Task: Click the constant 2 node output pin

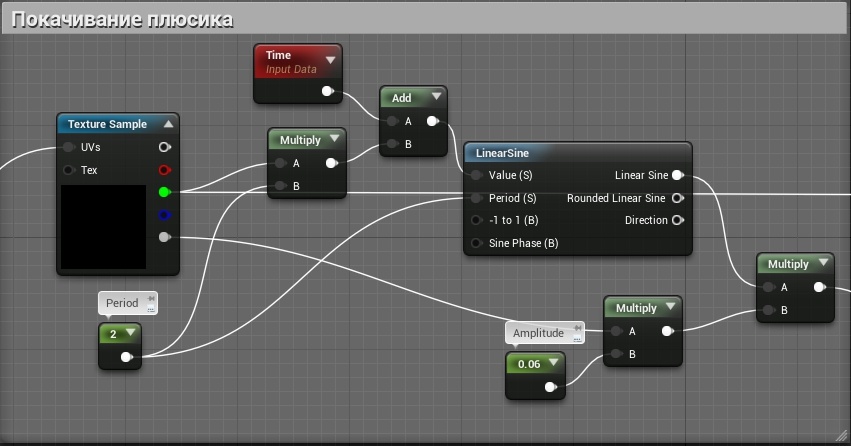Action: pyautogui.click(x=126, y=356)
